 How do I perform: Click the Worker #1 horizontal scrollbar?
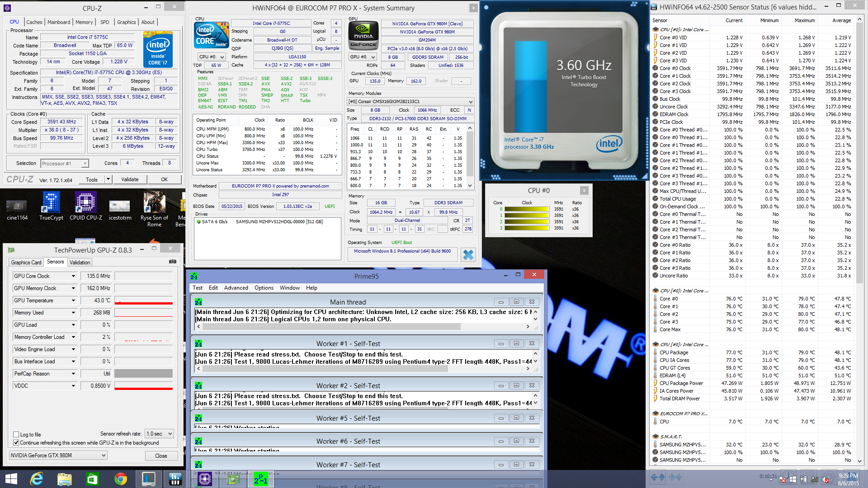pyautogui.click(x=363, y=369)
